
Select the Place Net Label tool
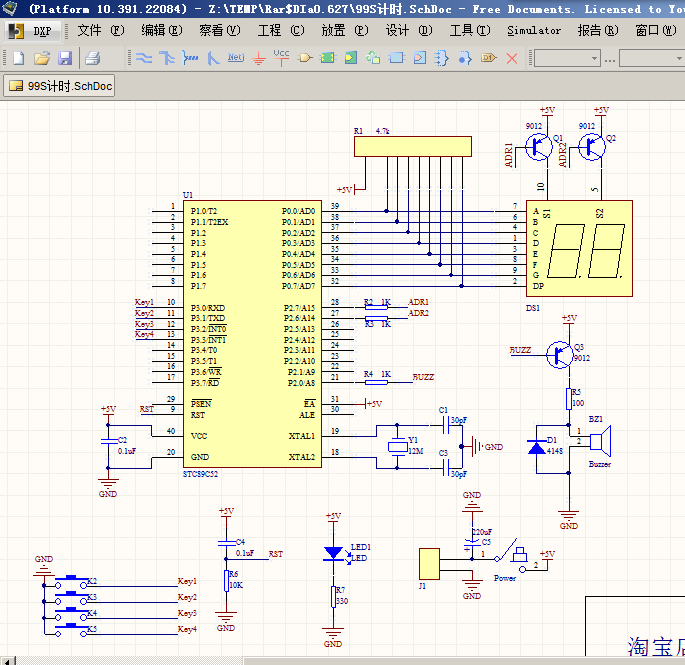pyautogui.click(x=236, y=57)
